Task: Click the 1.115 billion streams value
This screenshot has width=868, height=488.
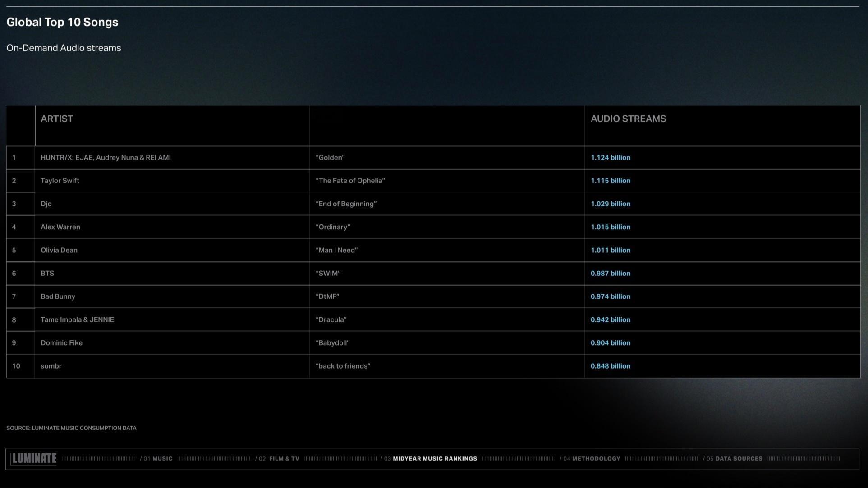Action: tap(611, 181)
